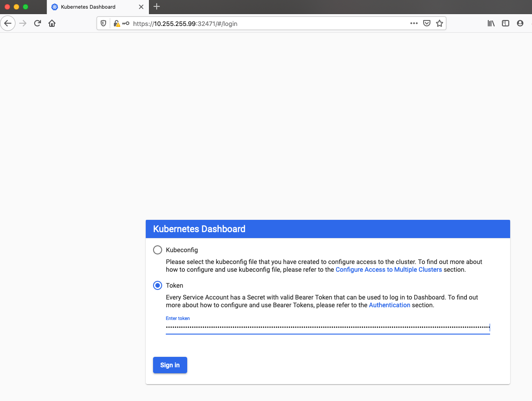
Task: Open the Authentication section link
Action: (389, 305)
